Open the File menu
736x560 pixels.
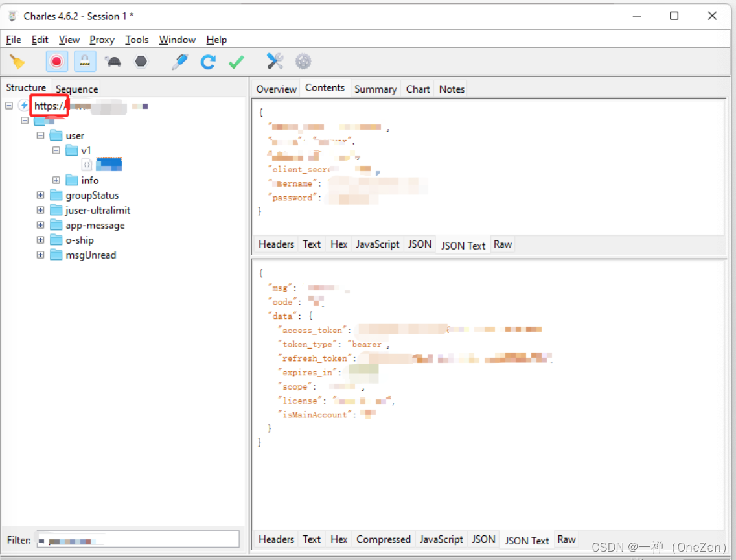(13, 40)
